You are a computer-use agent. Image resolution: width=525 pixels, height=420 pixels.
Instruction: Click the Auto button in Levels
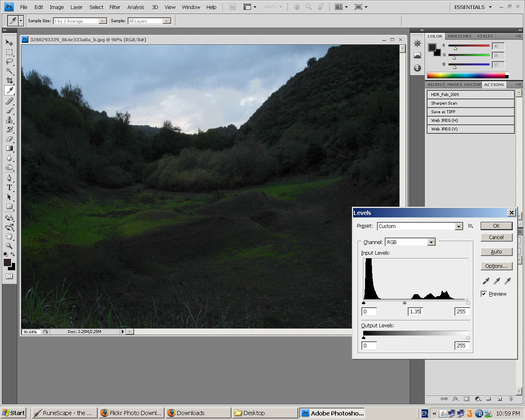(496, 252)
